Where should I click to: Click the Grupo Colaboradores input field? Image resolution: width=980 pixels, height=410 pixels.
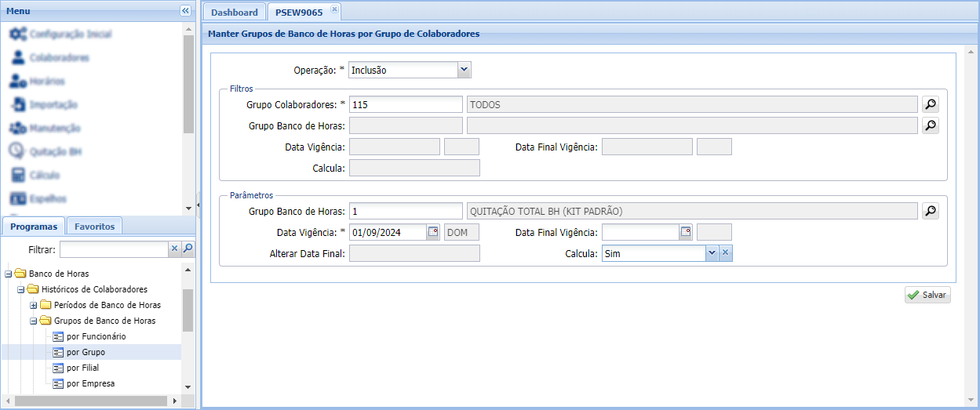406,104
